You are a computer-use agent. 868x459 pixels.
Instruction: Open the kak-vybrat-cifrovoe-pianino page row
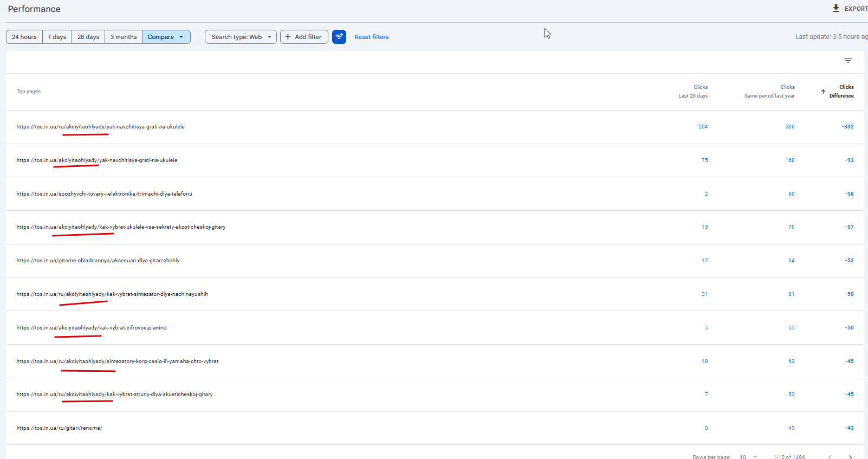pos(435,328)
